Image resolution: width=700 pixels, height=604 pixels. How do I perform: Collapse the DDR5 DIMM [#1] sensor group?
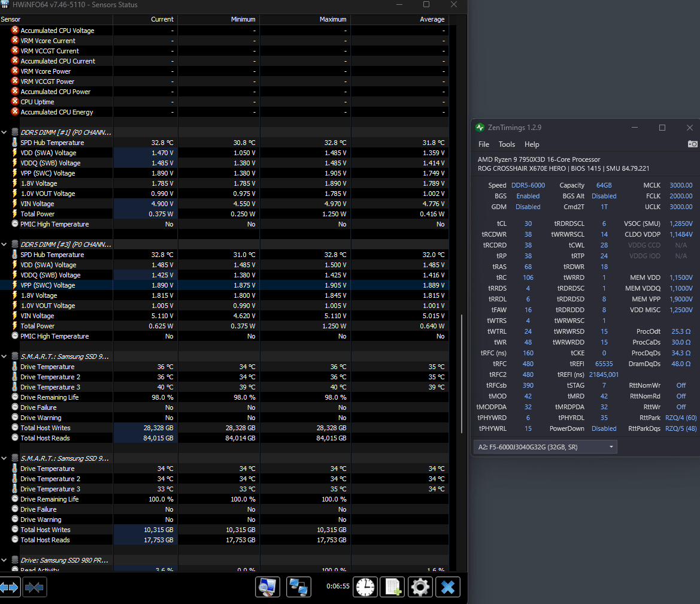tap(4, 132)
